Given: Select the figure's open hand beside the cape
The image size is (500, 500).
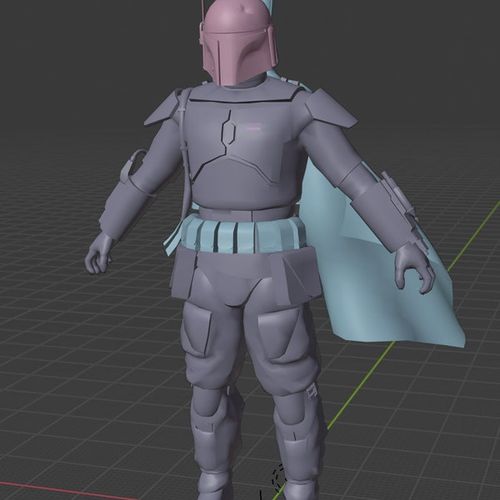Looking at the screenshot, I should coord(414,268).
